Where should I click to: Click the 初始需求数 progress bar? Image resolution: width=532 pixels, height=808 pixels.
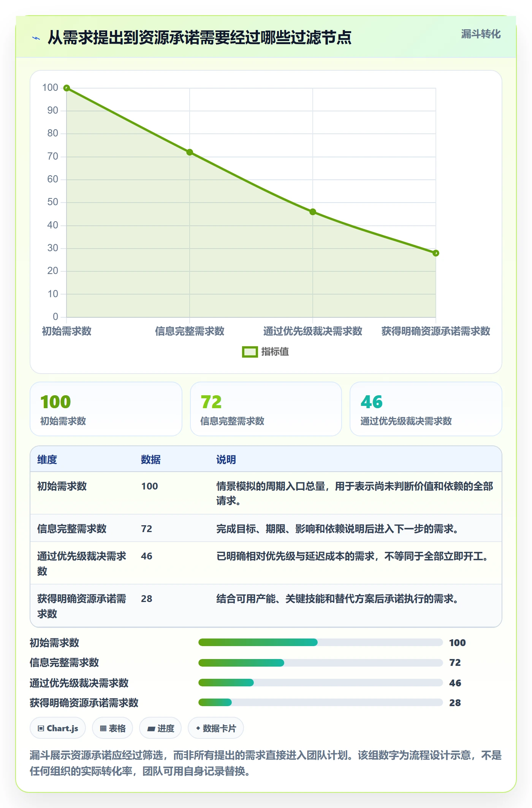coord(320,642)
